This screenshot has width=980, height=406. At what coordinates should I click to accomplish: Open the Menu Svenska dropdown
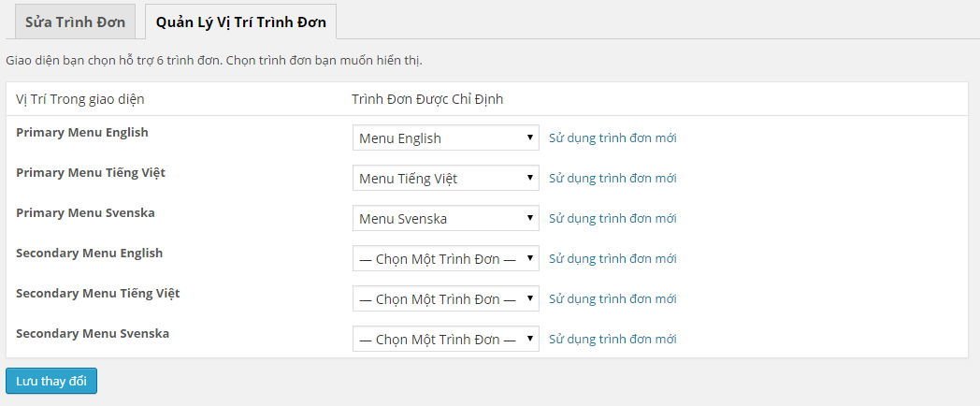point(445,218)
